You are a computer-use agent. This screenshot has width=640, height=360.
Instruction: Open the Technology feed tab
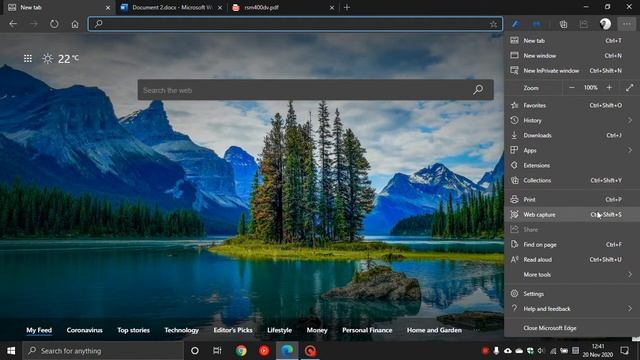[x=182, y=330]
